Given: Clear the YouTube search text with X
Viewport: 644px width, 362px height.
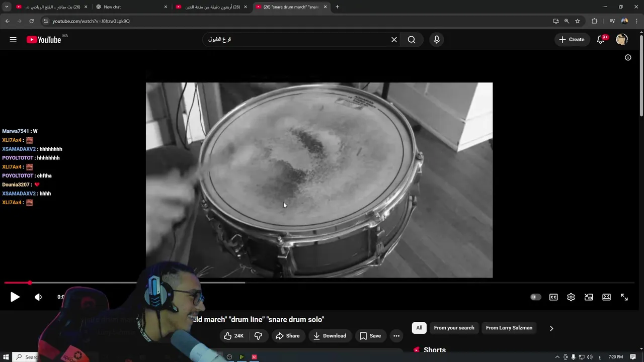Looking at the screenshot, I should tap(394, 40).
